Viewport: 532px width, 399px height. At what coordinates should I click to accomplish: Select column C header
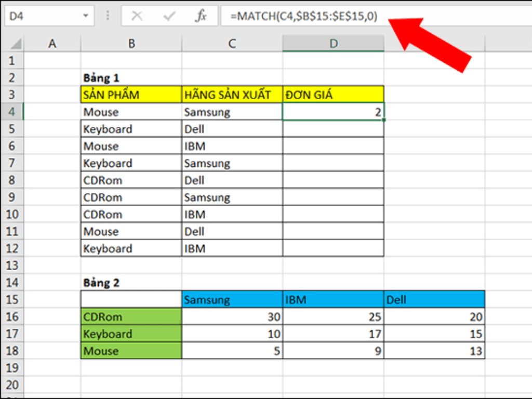tap(232, 44)
